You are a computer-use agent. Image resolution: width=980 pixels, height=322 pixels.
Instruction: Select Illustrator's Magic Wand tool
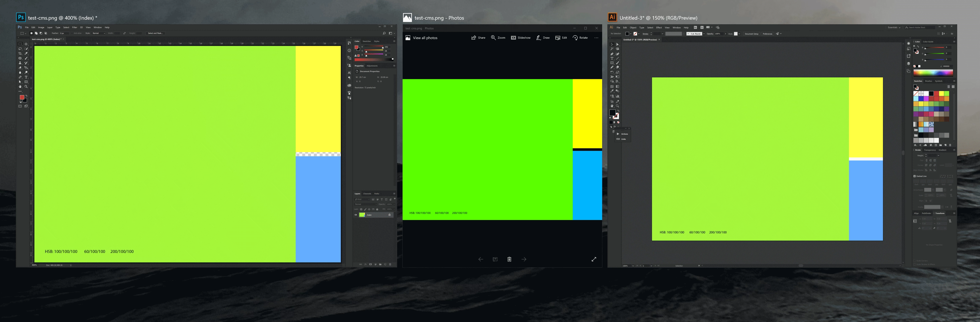click(x=612, y=49)
